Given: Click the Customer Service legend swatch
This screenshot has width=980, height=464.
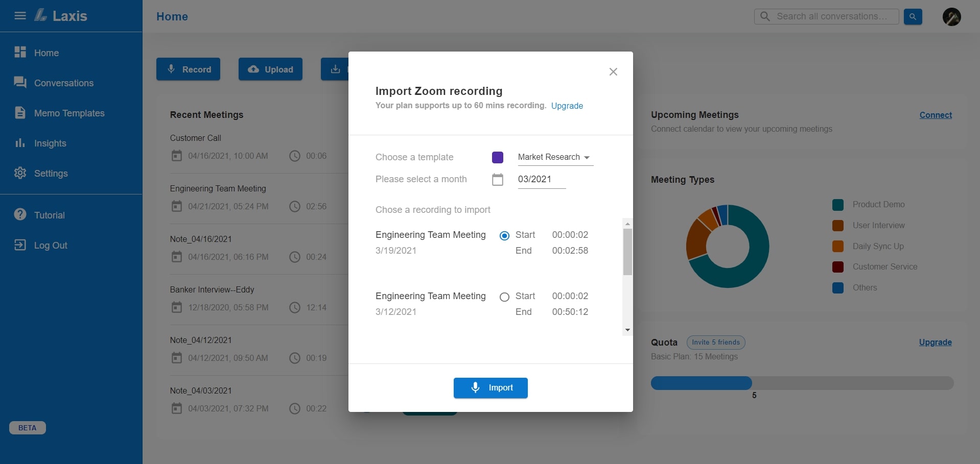Looking at the screenshot, I should pos(838,267).
